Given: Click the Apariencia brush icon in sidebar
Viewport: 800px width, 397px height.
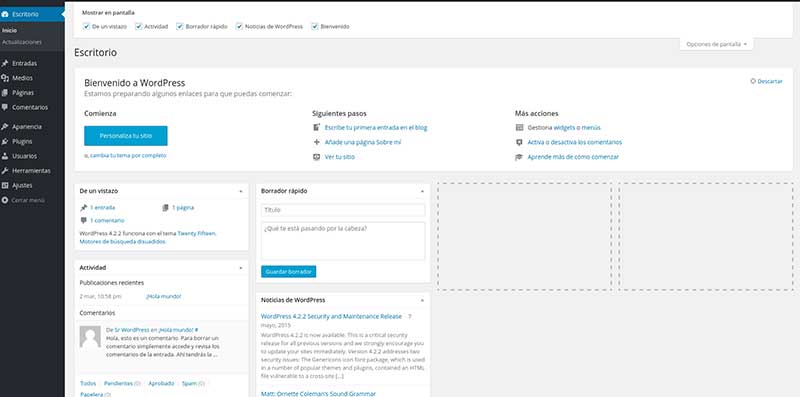Looking at the screenshot, I should 5,127.
